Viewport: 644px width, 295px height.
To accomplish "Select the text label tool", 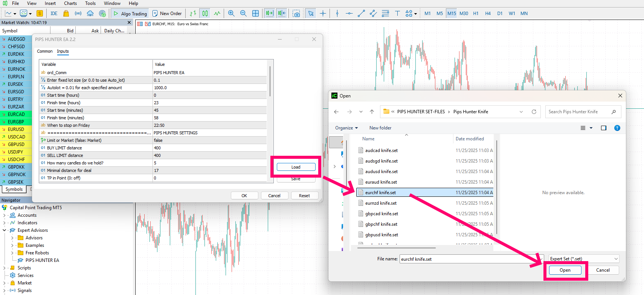I will pos(397,14).
